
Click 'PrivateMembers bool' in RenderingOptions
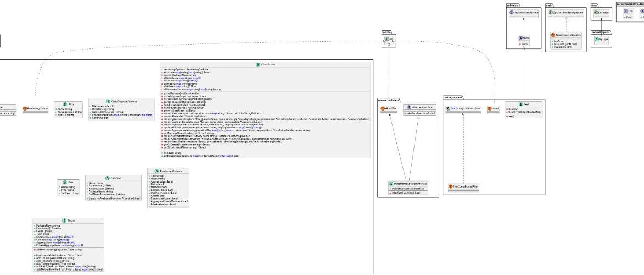pos(162,204)
